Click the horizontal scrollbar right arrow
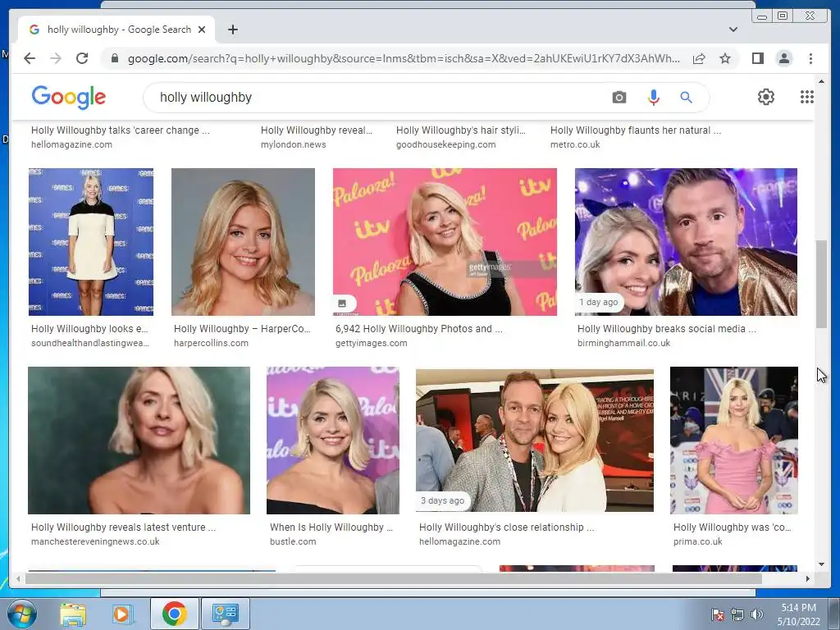Screen dimensions: 840x630 808,578
